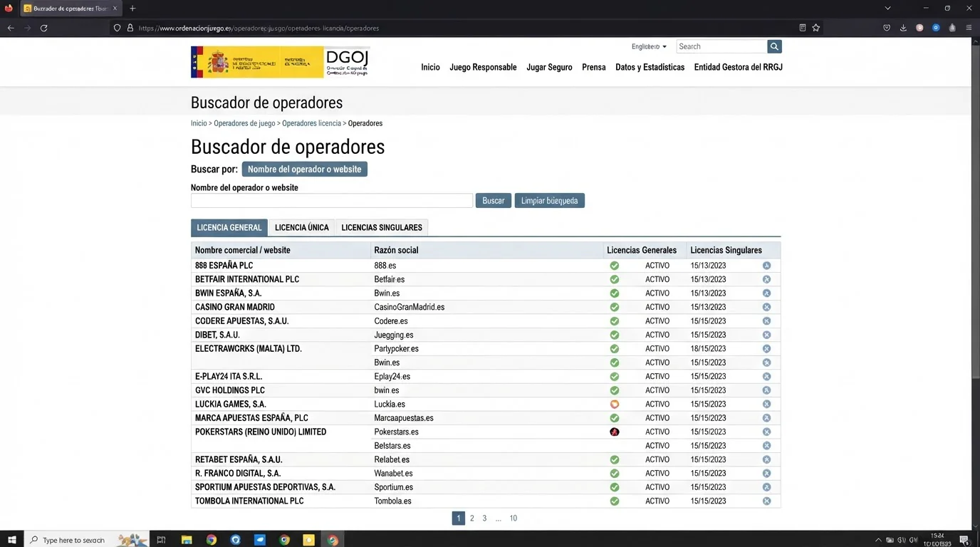The image size is (980, 547).
Task: Reload the page with the browser refresh button
Action: [43, 28]
